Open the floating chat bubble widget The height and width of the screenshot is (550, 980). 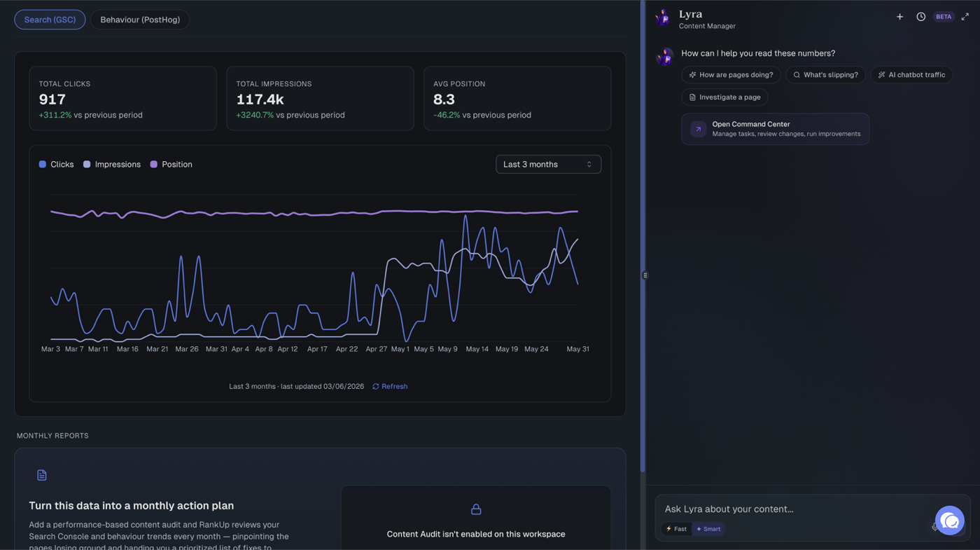click(x=949, y=521)
